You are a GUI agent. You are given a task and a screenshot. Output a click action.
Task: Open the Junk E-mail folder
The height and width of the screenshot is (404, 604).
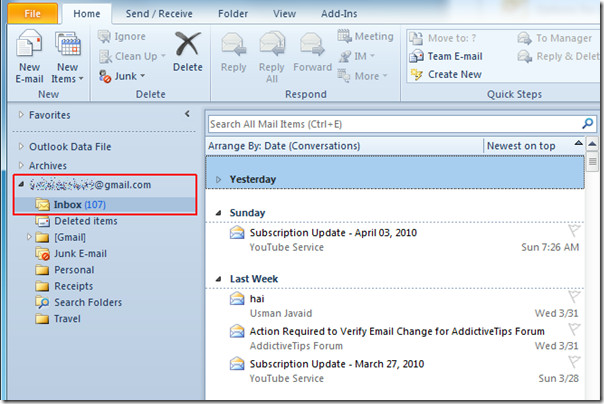[71, 253]
